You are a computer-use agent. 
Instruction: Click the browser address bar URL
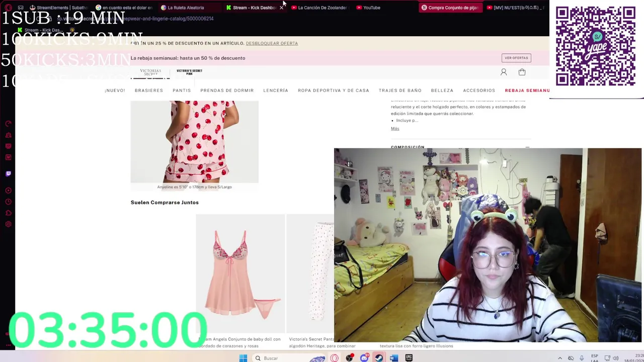tap(136, 19)
